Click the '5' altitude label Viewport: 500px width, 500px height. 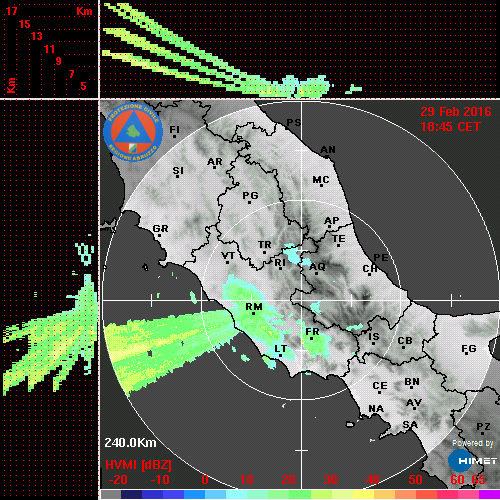pos(83,86)
